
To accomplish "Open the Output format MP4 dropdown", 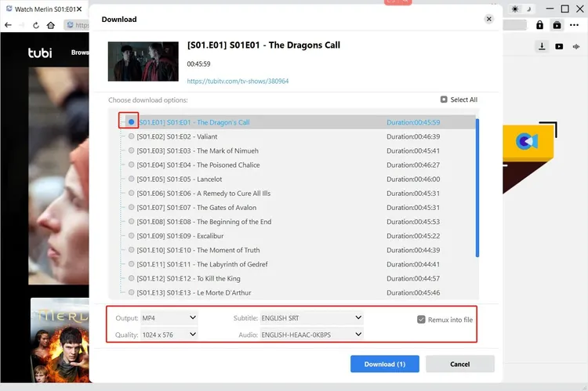I will [x=169, y=317].
